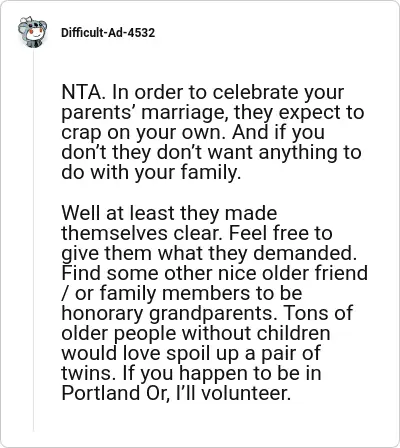Click the line 'would love spoil up a pair of'
Screen dimensions: 400x448
tap(191, 353)
